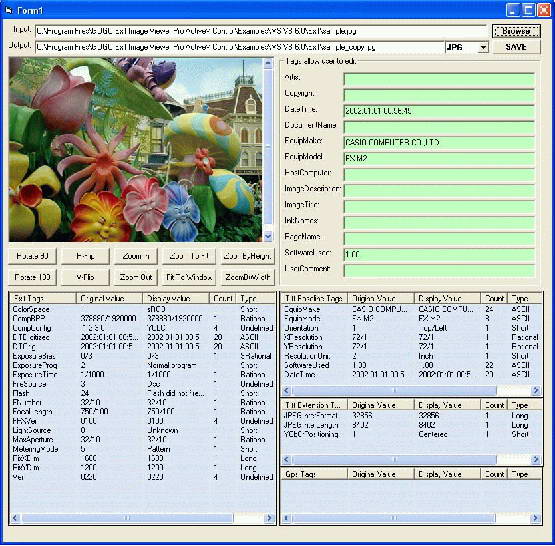Image resolution: width=555 pixels, height=546 pixels.
Task: Select the Orientation row in the Tiff Baseline list
Action: (x=411, y=328)
